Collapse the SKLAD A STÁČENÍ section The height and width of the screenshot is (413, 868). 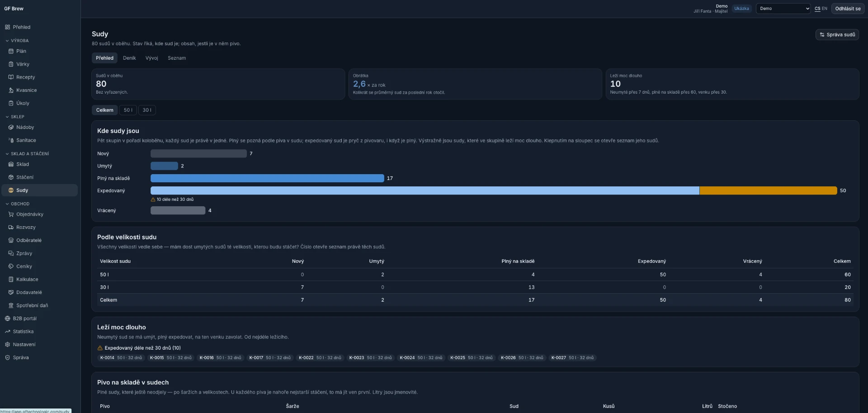(27, 154)
